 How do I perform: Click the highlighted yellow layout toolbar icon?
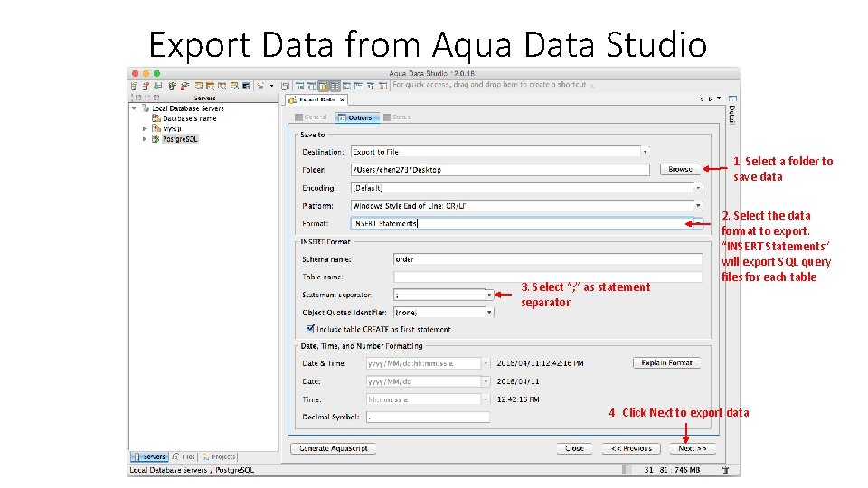click(x=324, y=86)
